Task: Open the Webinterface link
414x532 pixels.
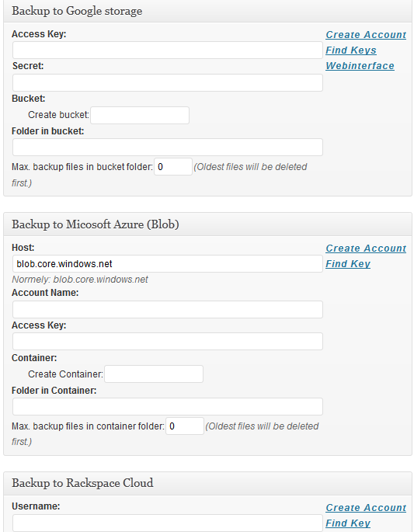Action: [x=360, y=66]
